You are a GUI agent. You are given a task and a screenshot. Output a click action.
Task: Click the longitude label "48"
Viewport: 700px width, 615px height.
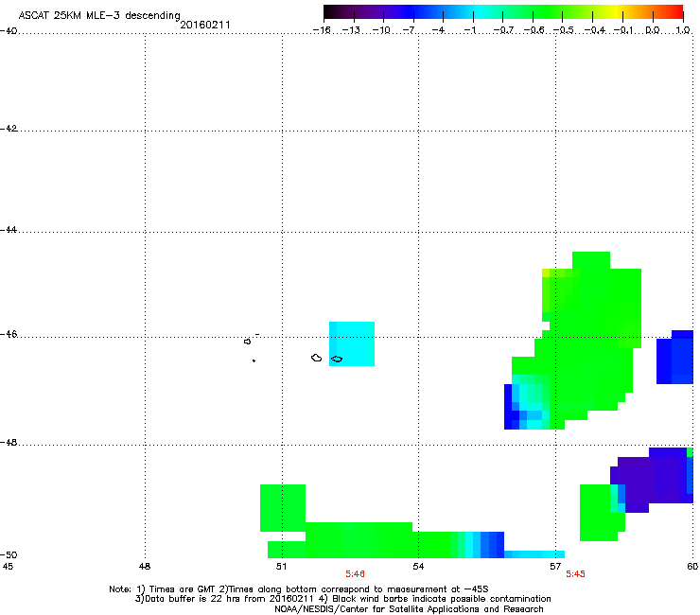(145, 567)
